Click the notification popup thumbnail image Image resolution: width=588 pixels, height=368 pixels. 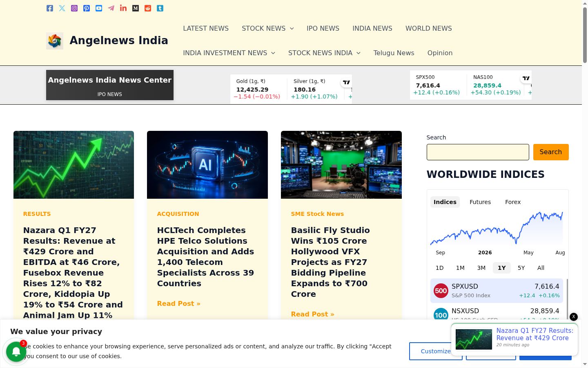474,339
